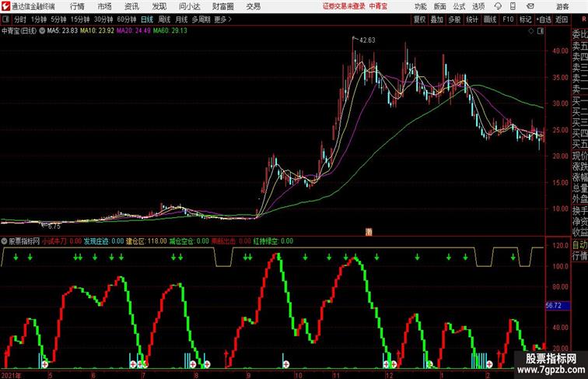
Task: Open the 版面 menu
Action: coord(440,6)
